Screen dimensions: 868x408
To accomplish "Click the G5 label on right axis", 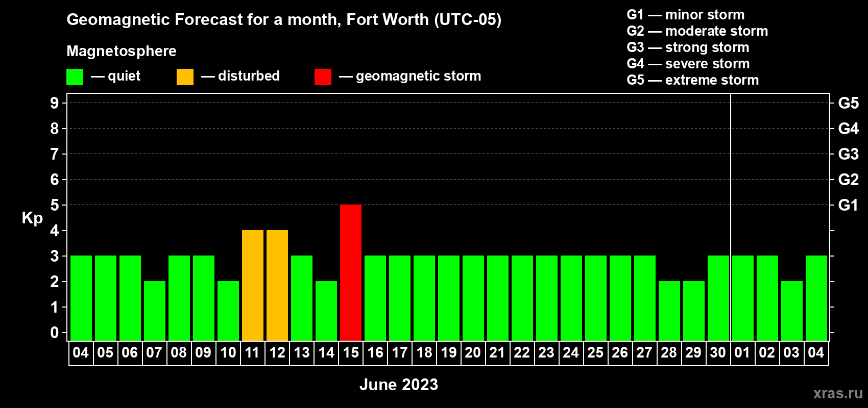I will pos(849,103).
